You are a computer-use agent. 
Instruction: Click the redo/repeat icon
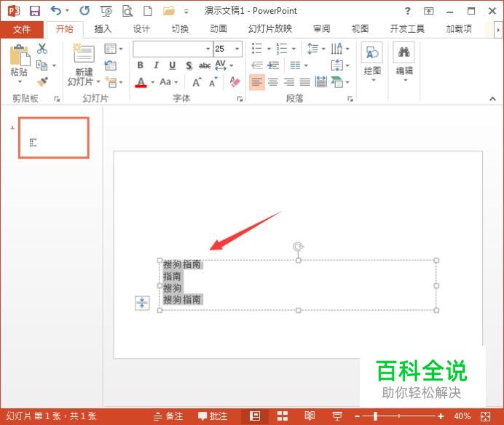(85, 11)
